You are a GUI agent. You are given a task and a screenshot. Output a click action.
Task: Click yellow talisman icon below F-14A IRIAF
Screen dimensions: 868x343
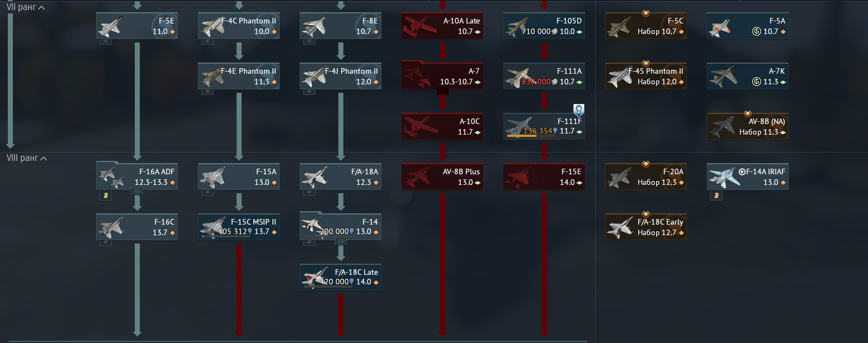pyautogui.click(x=716, y=196)
